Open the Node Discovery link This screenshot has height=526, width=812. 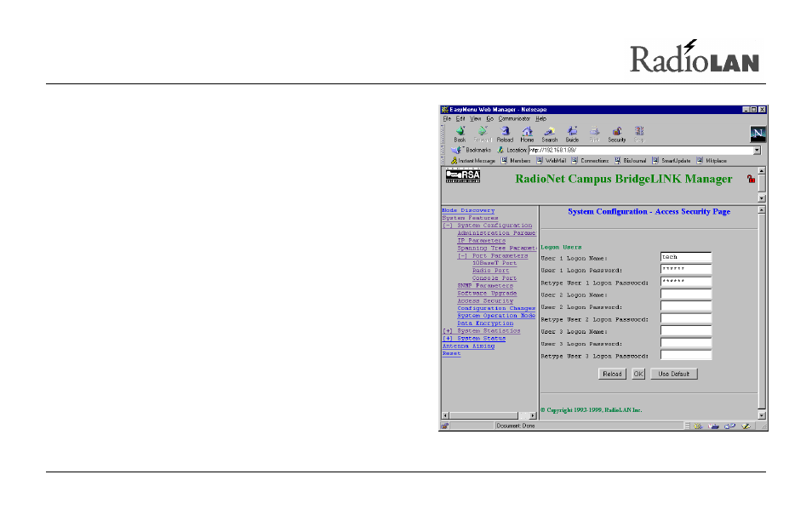coord(468,211)
